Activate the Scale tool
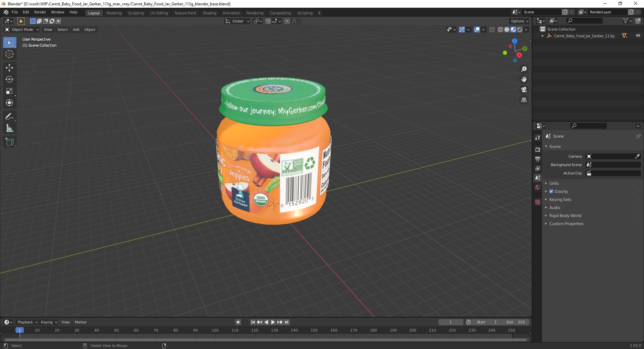Image resolution: width=644 pixels, height=349 pixels. 9,91
